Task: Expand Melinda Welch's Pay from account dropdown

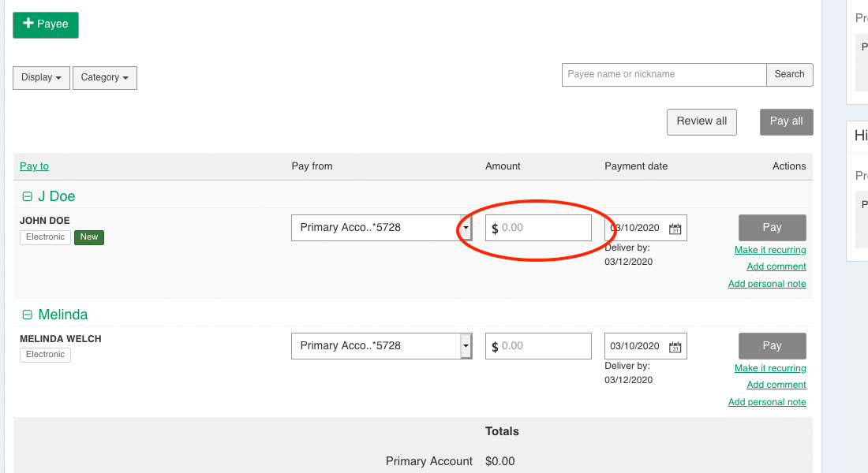Action: [466, 346]
